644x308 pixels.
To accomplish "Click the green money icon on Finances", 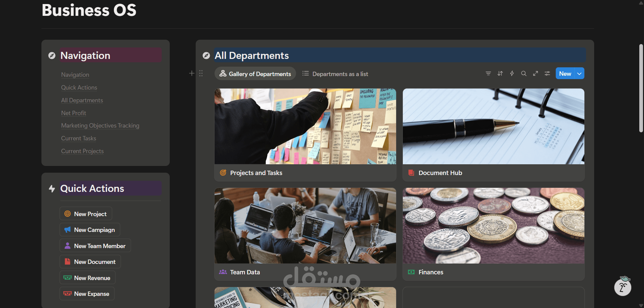I will point(411,272).
